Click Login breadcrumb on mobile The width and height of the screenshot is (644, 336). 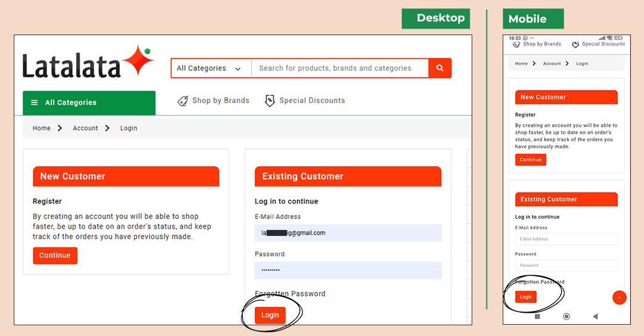pos(582,64)
